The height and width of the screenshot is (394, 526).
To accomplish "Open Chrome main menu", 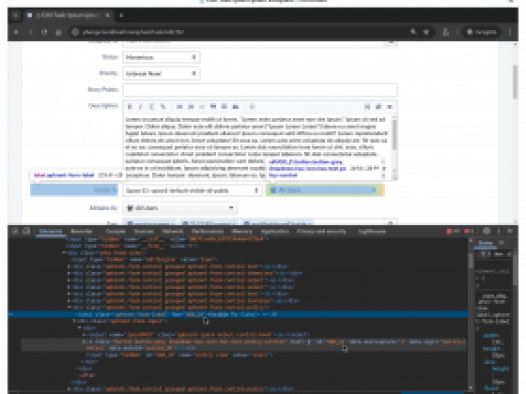I will click(x=510, y=32).
